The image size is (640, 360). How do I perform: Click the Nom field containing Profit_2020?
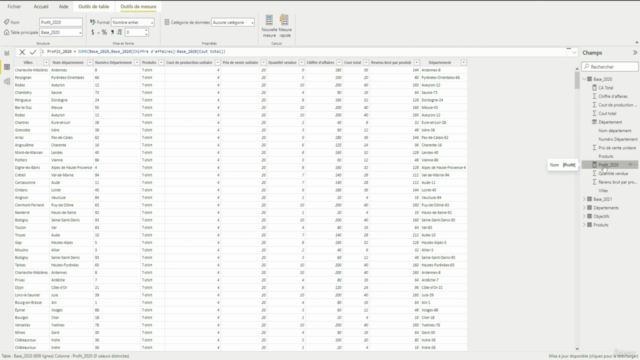click(61, 22)
